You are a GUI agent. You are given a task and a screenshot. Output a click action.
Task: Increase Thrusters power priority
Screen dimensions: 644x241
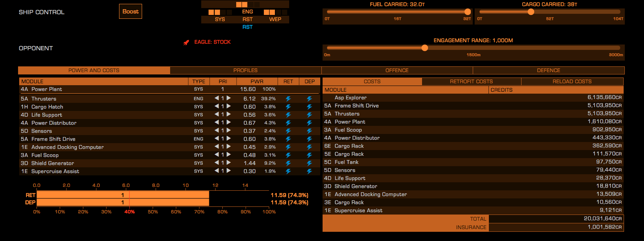228,98
